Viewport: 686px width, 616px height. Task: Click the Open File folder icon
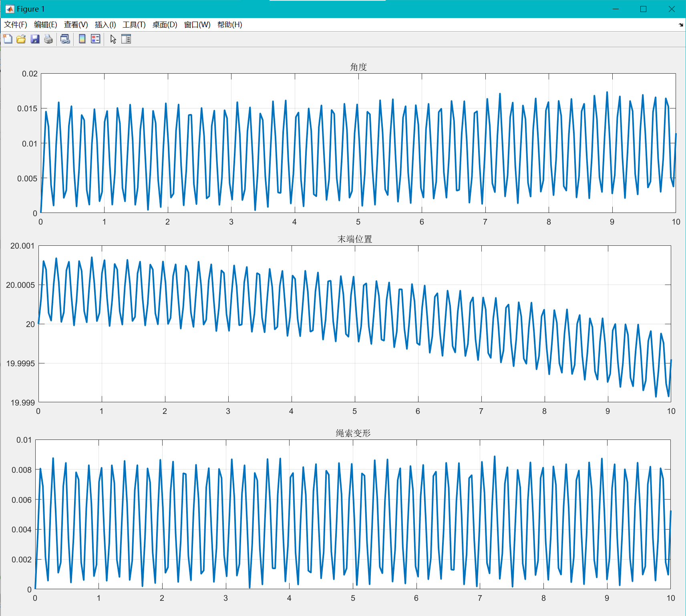(21, 39)
